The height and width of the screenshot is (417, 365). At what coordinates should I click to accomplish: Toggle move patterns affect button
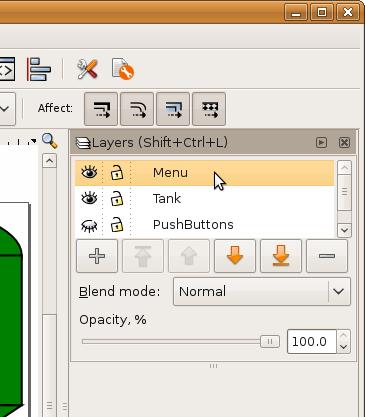coord(209,109)
